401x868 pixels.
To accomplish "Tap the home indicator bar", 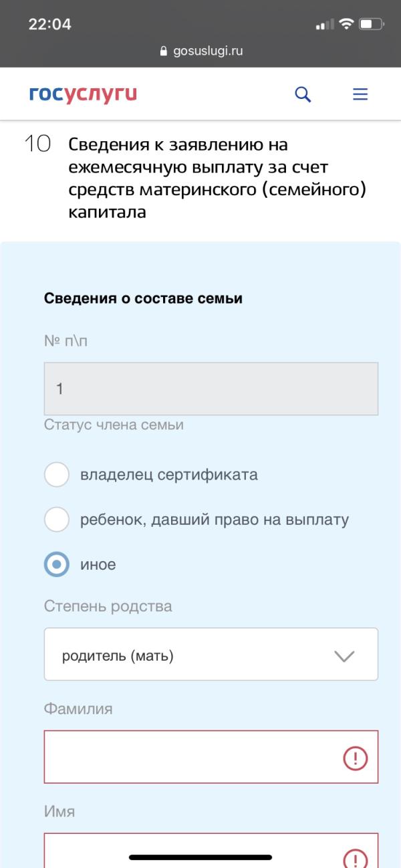I will [x=200, y=857].
